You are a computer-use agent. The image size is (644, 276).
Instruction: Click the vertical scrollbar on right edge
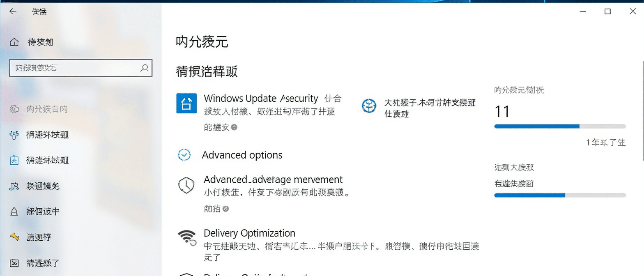click(x=642, y=111)
